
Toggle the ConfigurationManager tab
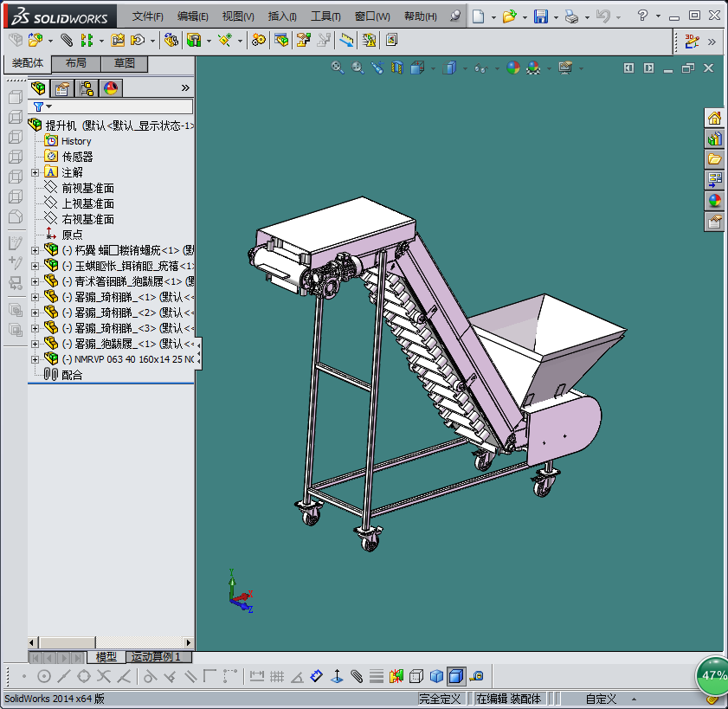pyautogui.click(x=86, y=88)
